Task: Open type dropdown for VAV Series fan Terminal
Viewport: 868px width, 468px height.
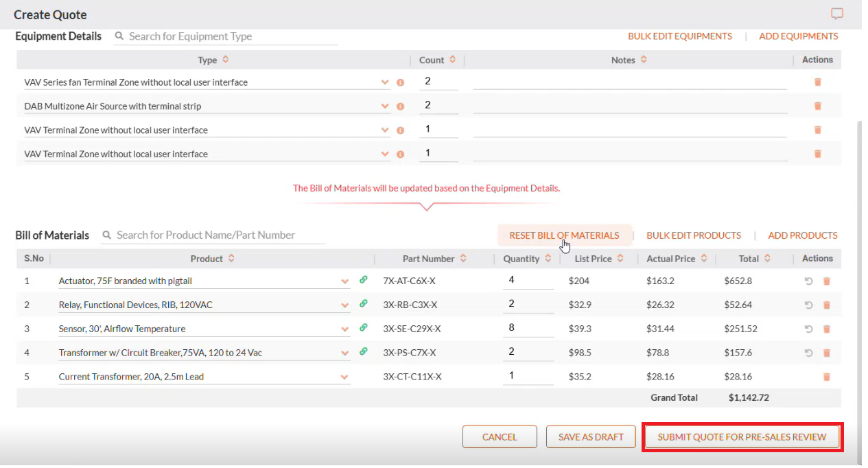Action: tap(385, 82)
